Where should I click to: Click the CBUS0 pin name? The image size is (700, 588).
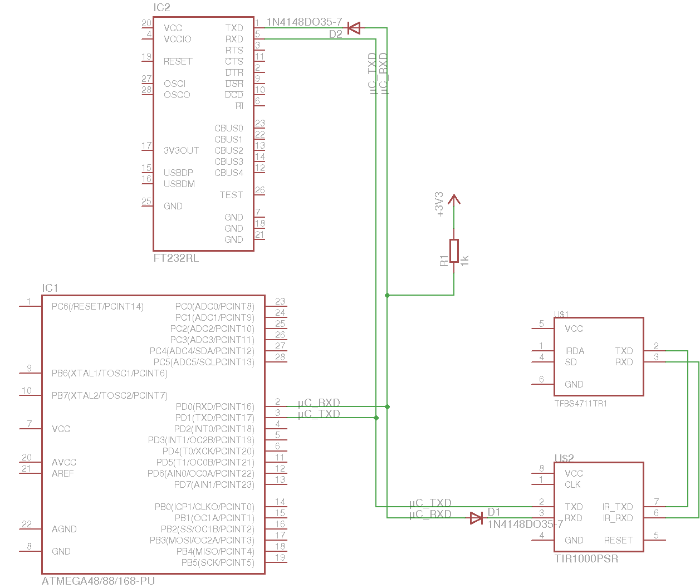(x=229, y=128)
